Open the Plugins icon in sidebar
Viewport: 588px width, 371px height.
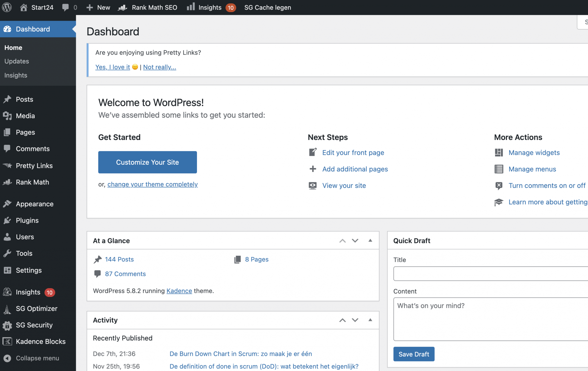8,220
